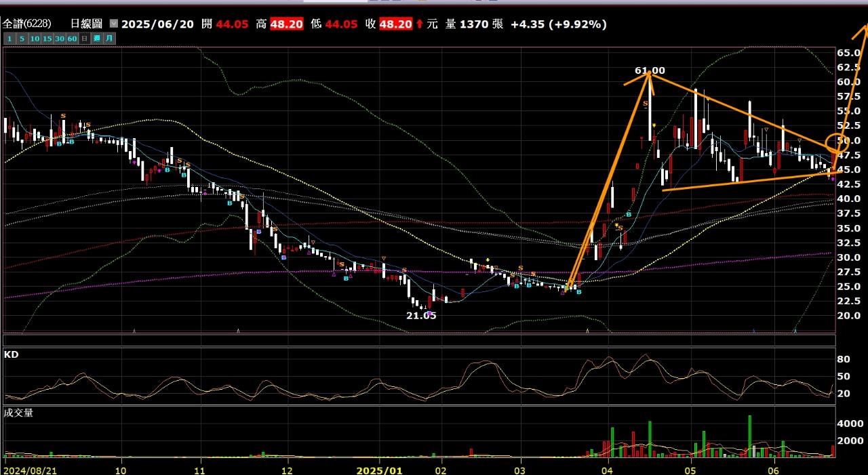Click the 50.0 price scale mark
The height and width of the screenshot is (475, 868).
(848, 140)
